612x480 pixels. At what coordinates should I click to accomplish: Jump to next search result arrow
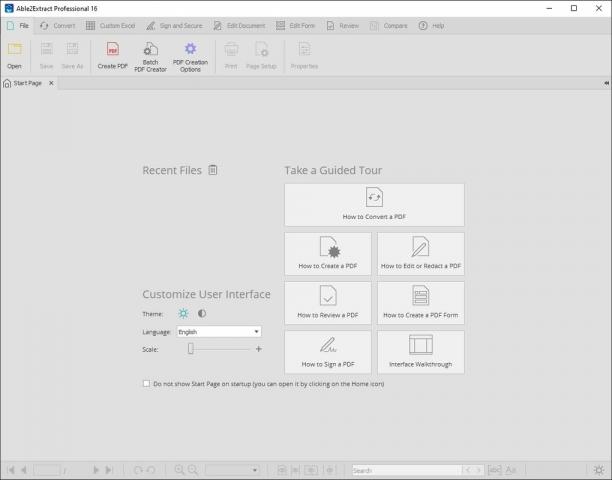[x=479, y=470]
